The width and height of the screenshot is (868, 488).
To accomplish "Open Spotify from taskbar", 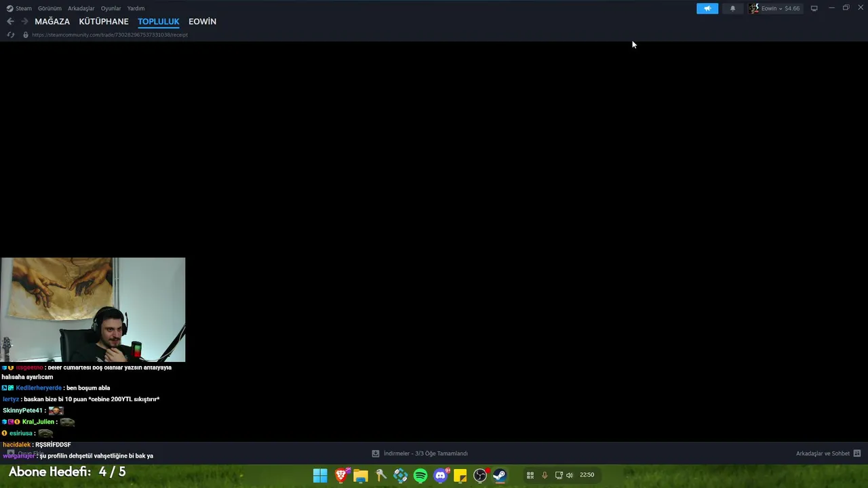I will pos(420,476).
